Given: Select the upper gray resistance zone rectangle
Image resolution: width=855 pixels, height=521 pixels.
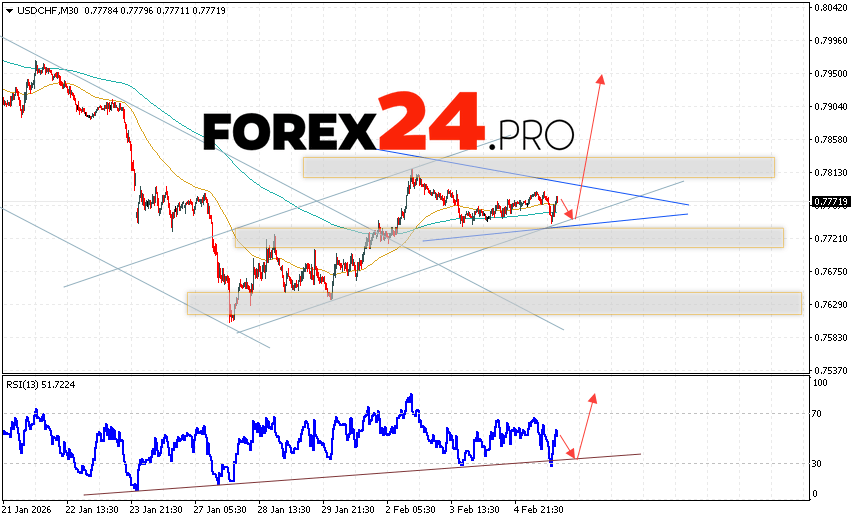Looking at the screenshot, I should point(538,167).
